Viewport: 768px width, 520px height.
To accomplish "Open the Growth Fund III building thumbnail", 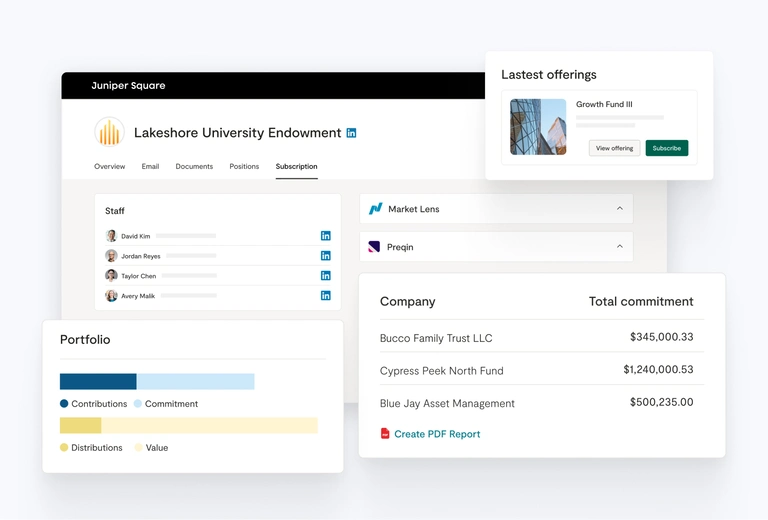I will 538,127.
